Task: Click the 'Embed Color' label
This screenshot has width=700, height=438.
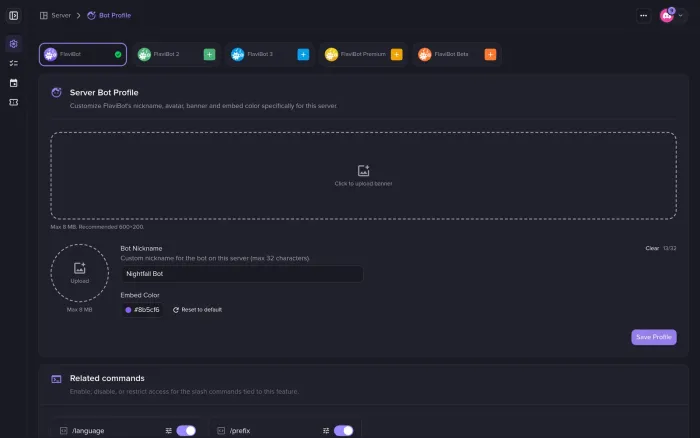Action: click(x=140, y=295)
